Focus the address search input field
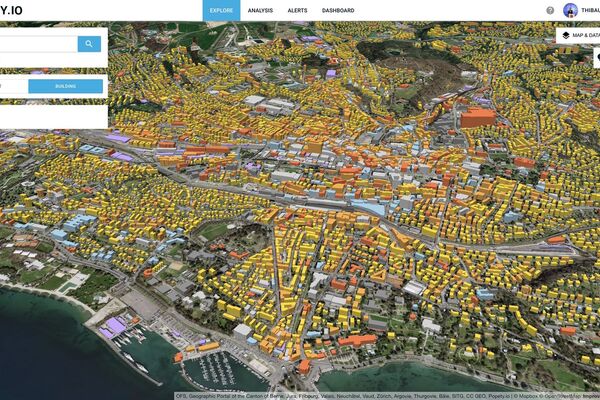600x400 pixels. point(38,44)
